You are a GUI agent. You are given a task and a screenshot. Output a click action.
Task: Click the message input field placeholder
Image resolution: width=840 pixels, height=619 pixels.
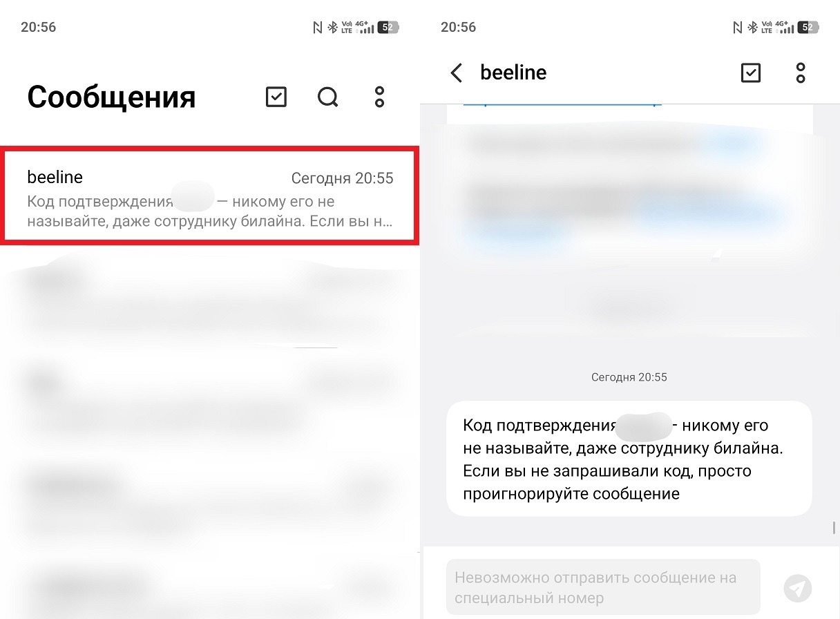point(603,587)
